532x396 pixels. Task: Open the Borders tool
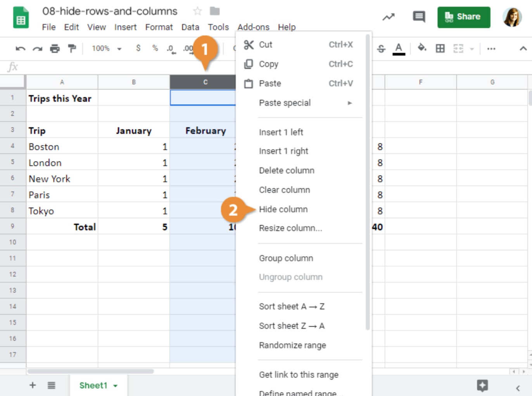coord(440,48)
